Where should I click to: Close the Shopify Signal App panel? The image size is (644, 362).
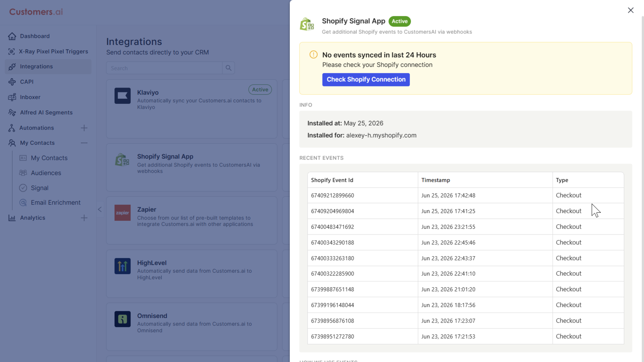[631, 10]
